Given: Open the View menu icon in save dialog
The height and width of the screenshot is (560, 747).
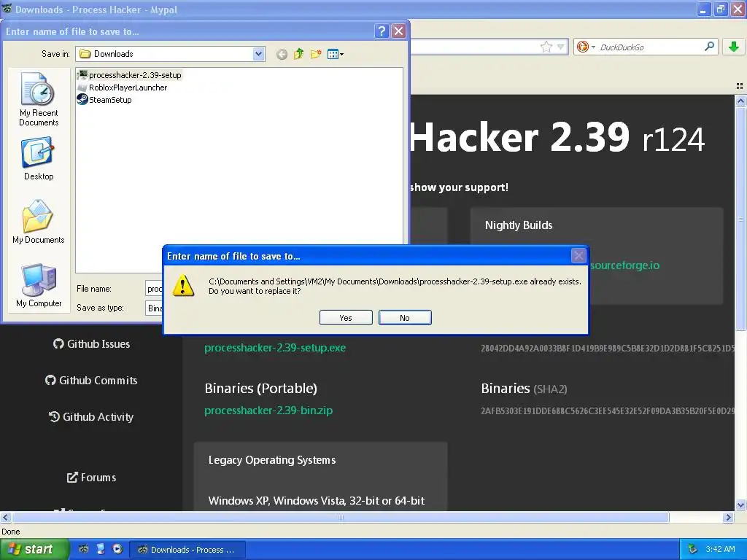Looking at the screenshot, I should (x=336, y=54).
